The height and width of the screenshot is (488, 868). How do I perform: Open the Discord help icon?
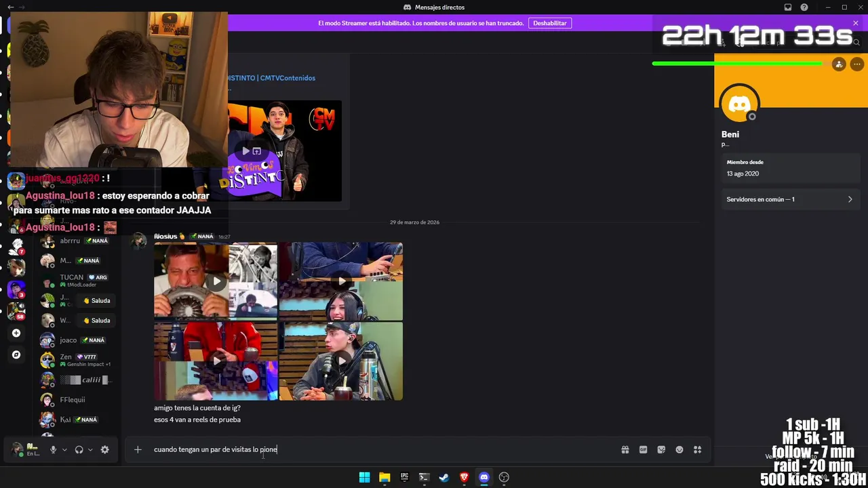click(x=804, y=7)
